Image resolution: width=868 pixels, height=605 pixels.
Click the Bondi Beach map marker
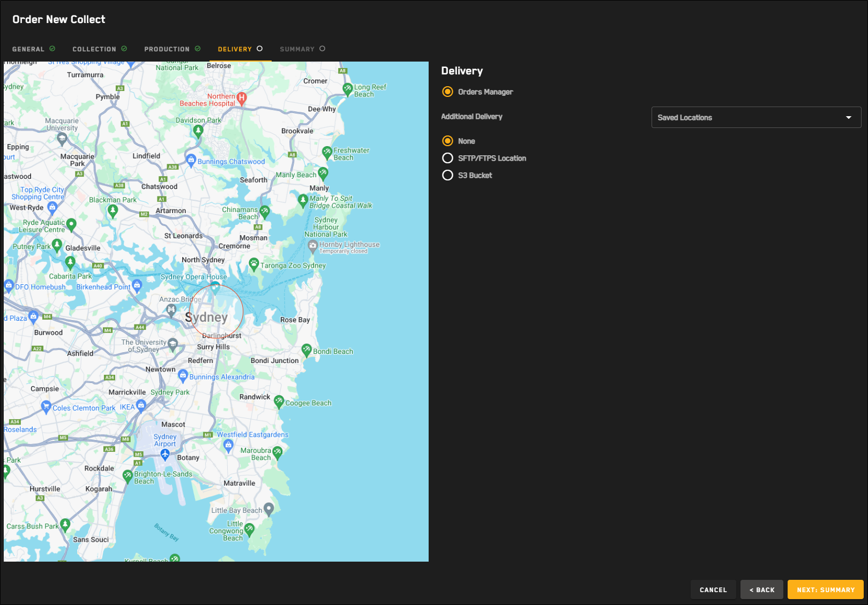(306, 350)
